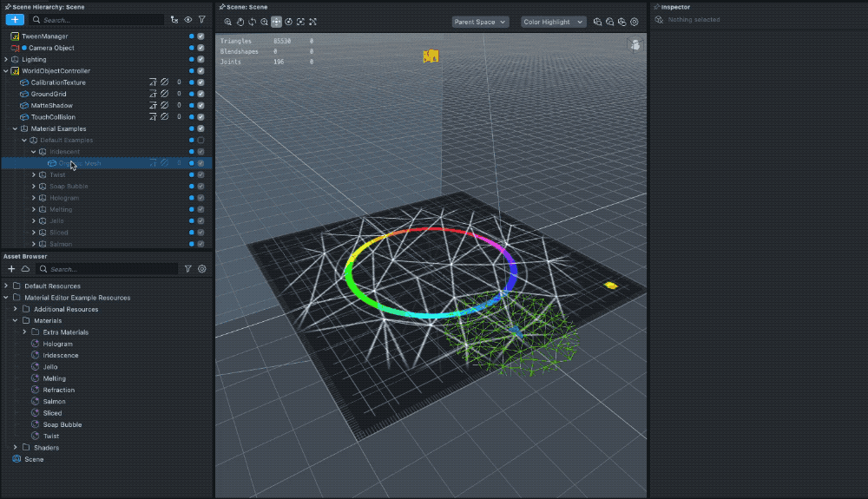Open scene view settings gear icon
The image size is (868, 499).
635,22
